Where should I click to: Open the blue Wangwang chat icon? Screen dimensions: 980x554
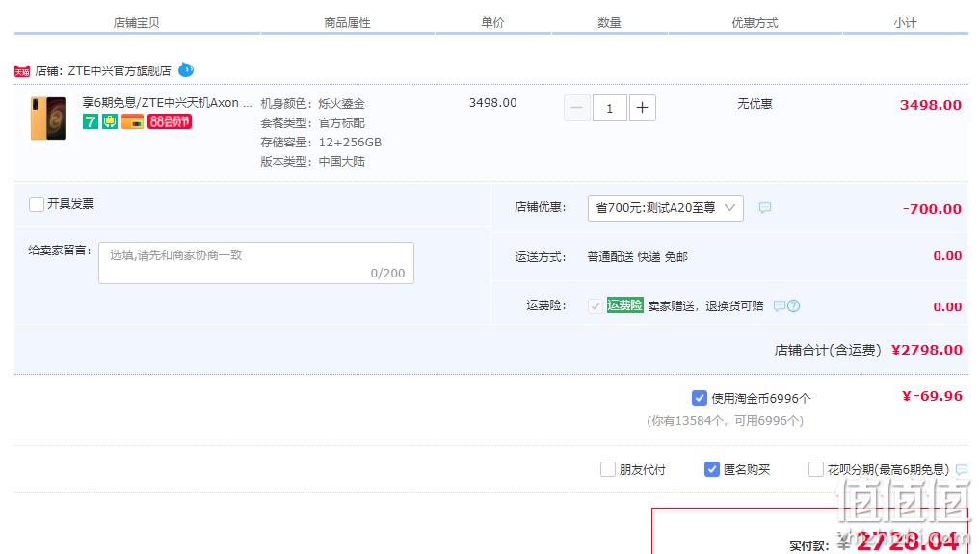pos(186,70)
